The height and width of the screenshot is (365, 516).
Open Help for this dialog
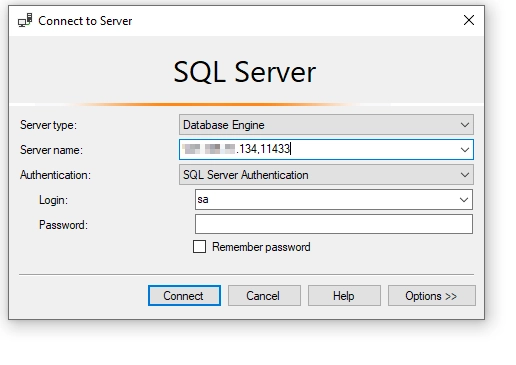point(344,295)
